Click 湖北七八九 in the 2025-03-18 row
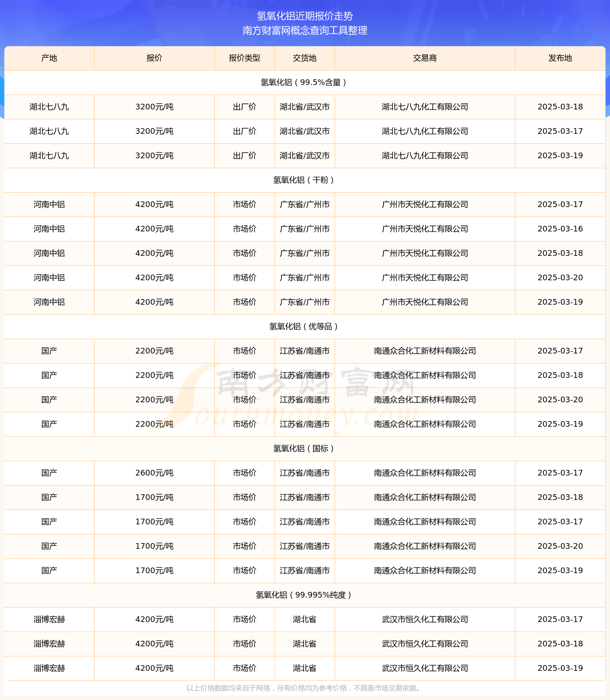 (49, 107)
